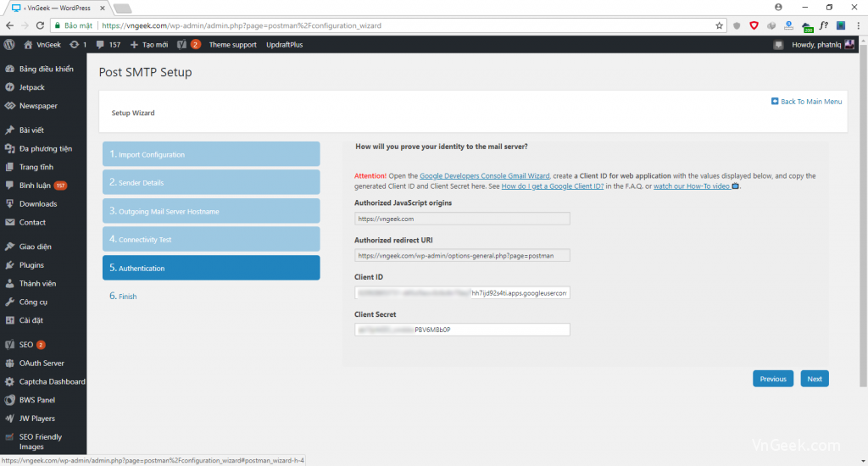Close the VnGeek WordPress browser tab

(x=103, y=8)
